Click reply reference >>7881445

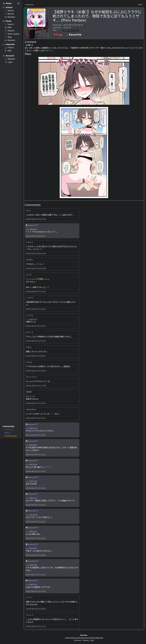point(31,498)
